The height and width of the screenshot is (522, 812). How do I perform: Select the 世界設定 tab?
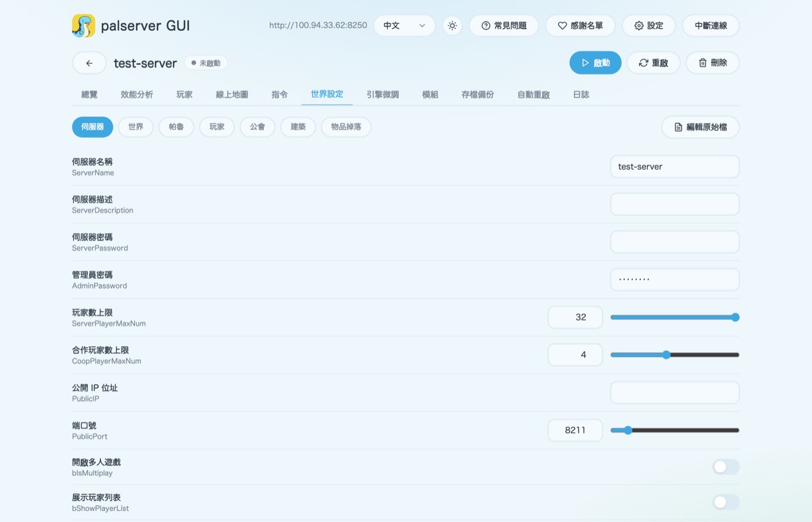click(327, 94)
